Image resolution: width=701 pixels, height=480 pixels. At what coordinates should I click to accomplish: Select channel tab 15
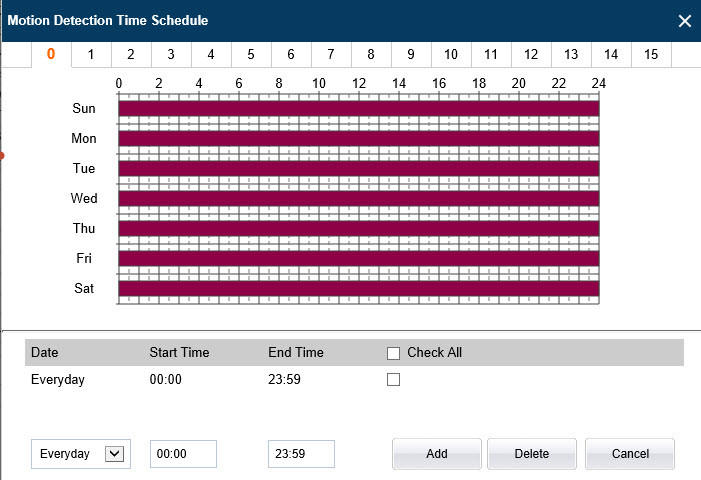coord(651,54)
